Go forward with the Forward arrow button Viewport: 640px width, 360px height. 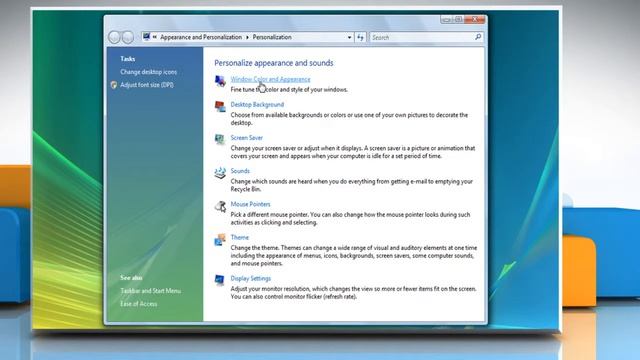pos(128,37)
